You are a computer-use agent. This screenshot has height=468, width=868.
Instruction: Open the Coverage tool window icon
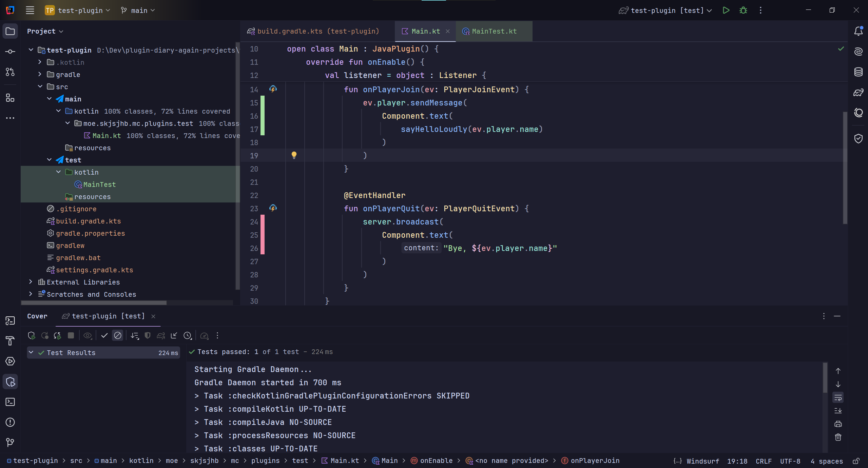10,382
